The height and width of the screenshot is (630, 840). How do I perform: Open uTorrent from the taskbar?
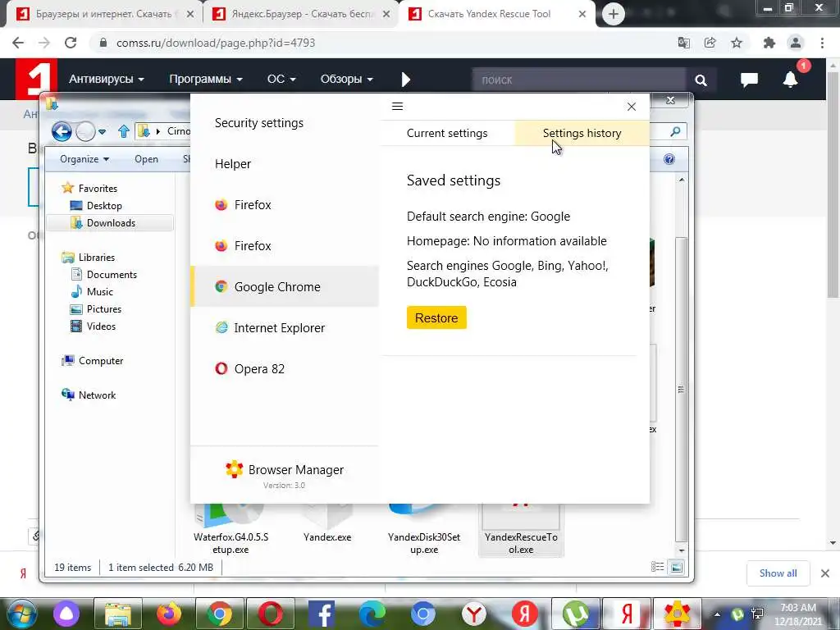tap(575, 614)
